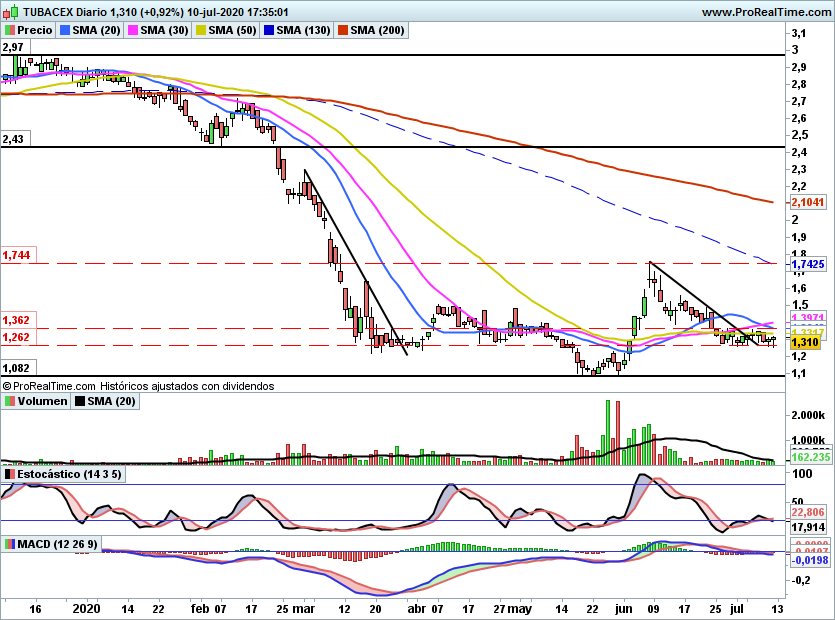This screenshot has width=835, height=620.
Task: Click the 1,7425 SMA 130 value tag
Action: 807,264
